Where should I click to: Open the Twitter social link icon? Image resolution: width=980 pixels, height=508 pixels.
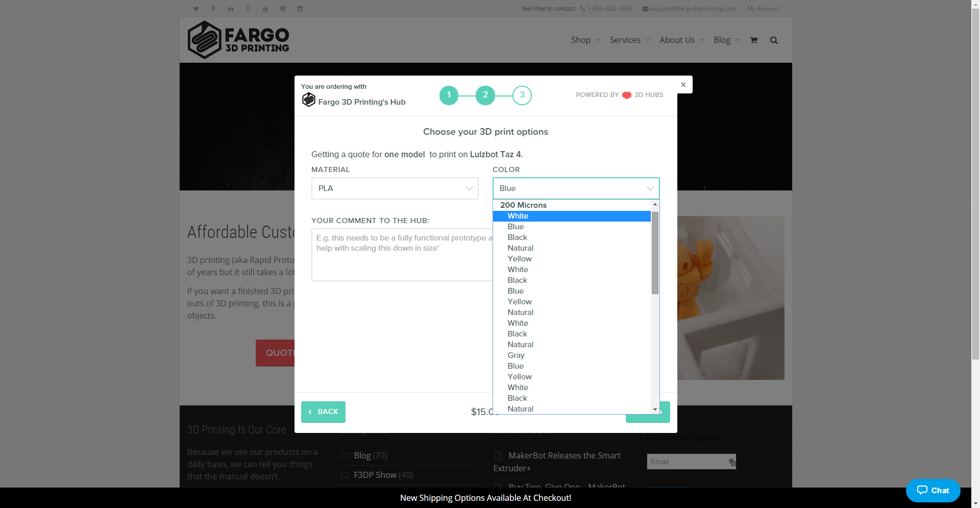196,9
